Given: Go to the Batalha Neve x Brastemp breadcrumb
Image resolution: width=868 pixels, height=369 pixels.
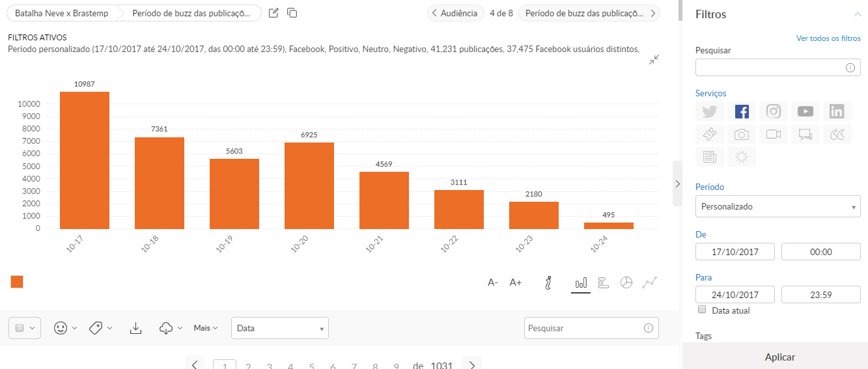Looking at the screenshot, I should pyautogui.click(x=62, y=13).
